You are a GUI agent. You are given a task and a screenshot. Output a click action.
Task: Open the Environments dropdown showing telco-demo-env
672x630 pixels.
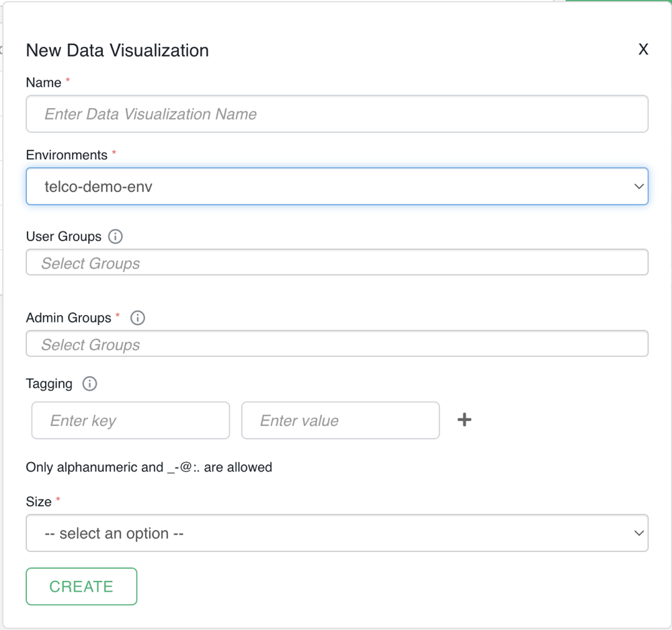pos(337,186)
